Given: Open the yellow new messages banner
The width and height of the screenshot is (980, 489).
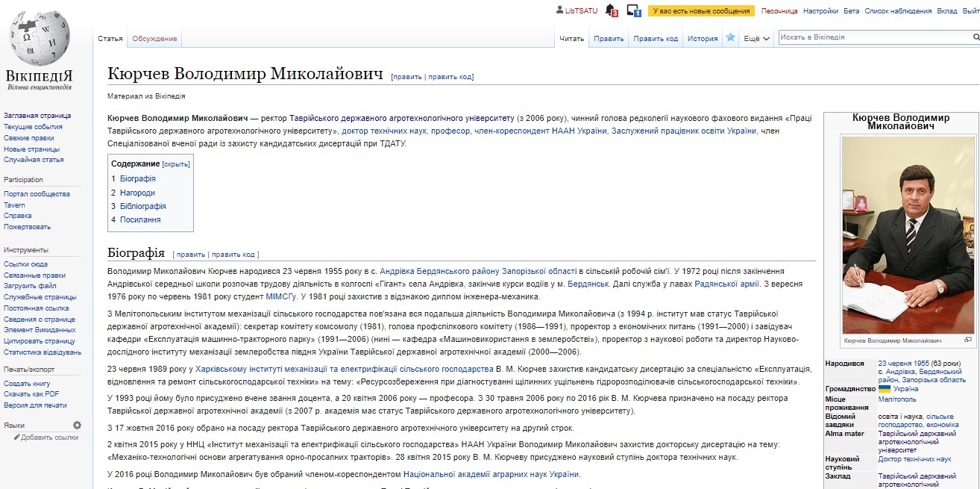Looking at the screenshot, I should coord(701,11).
